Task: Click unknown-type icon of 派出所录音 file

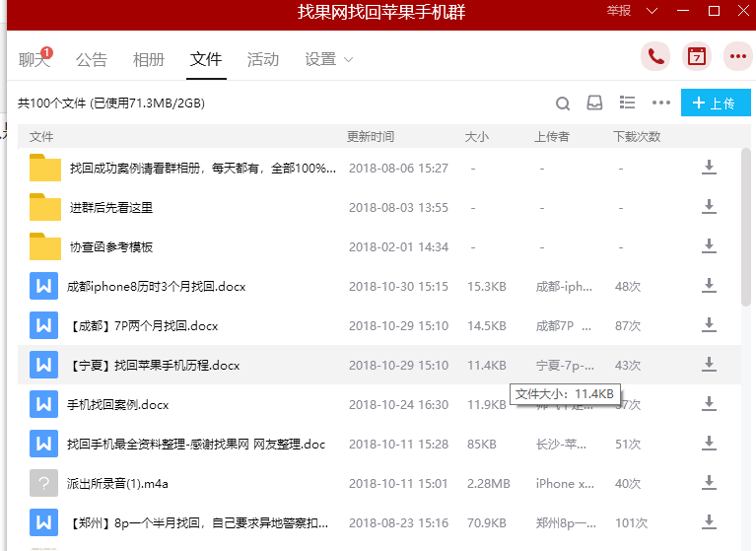Action: 44,483
